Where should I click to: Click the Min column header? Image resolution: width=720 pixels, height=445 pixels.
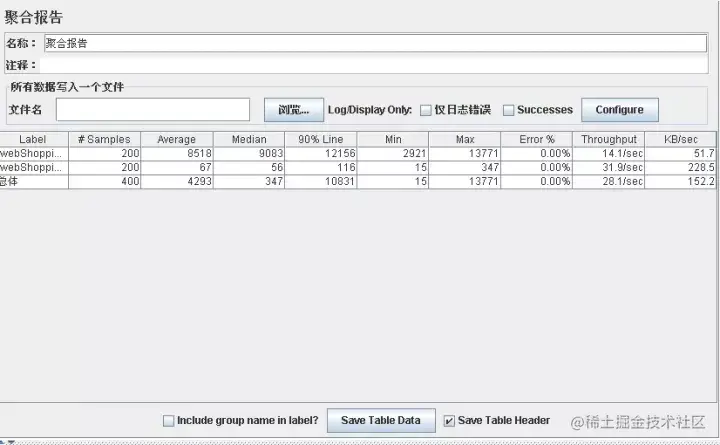(x=393, y=139)
